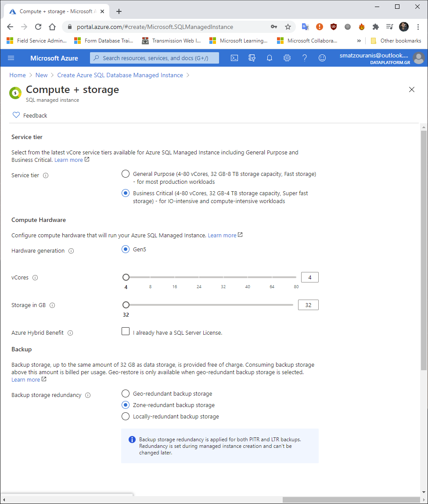The width and height of the screenshot is (428, 504).
Task: Open the feedback smiley icon
Action: point(322,58)
